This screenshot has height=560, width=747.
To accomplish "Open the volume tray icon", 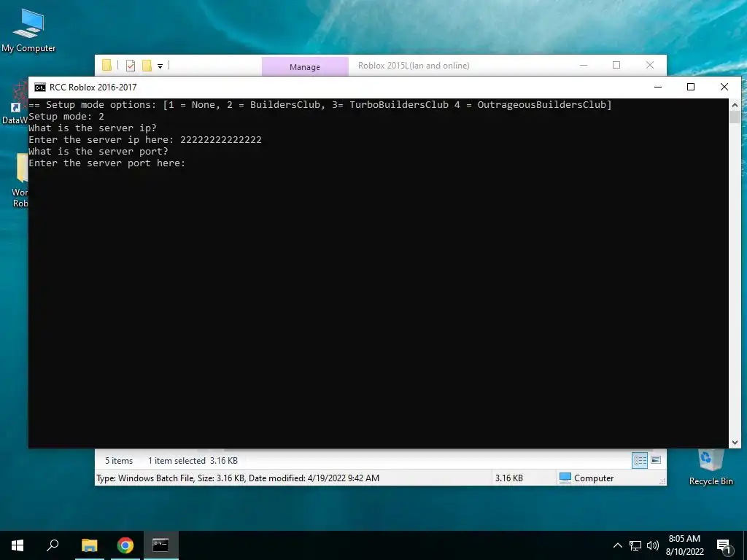I will 653,545.
